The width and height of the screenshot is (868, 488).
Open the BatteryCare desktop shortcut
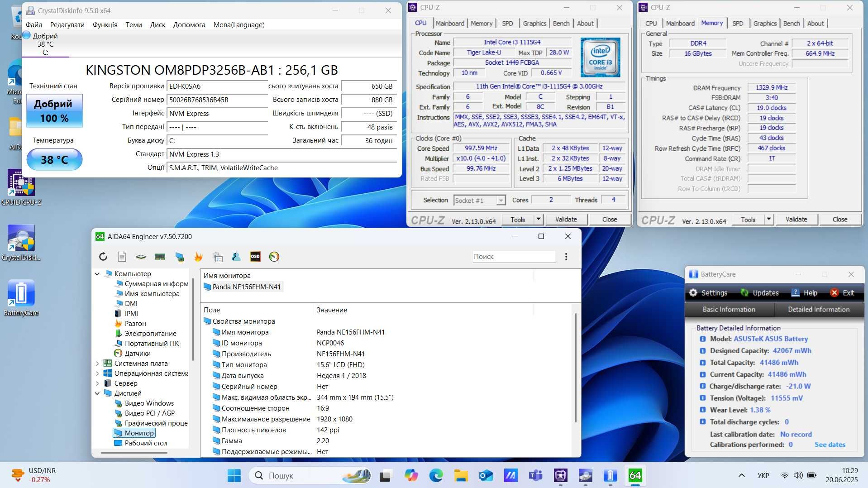[x=21, y=298]
